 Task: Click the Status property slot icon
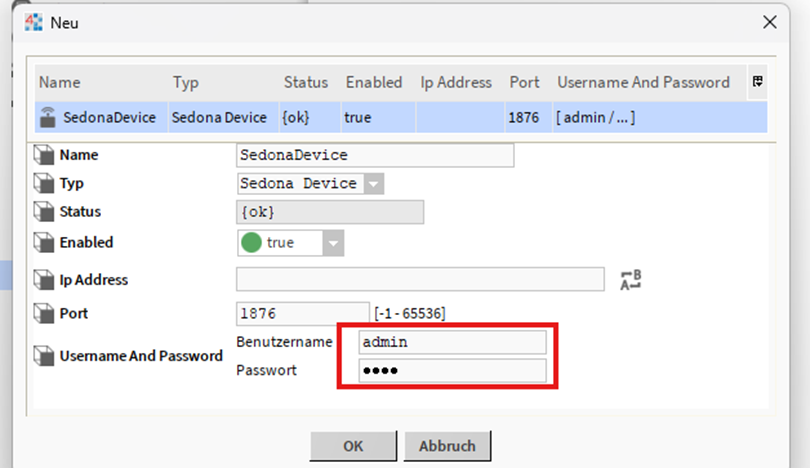tap(43, 212)
